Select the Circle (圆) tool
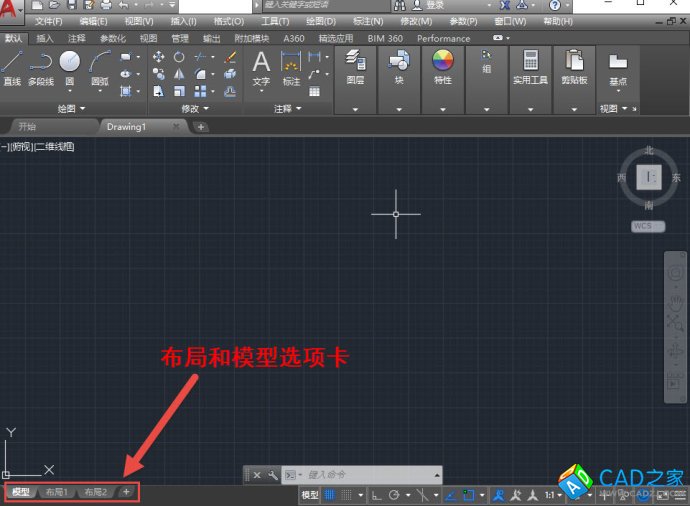 pos(69,67)
